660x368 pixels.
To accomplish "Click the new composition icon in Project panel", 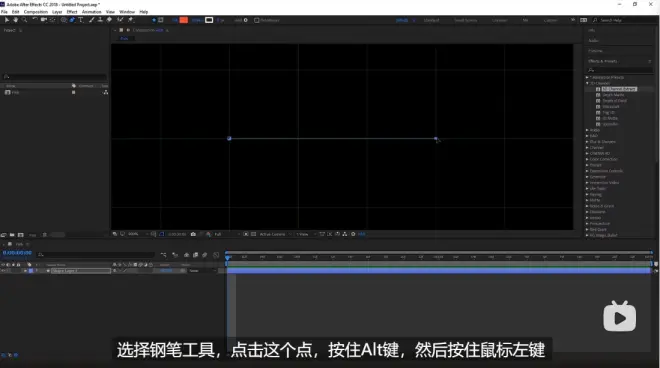I will (x=21, y=235).
